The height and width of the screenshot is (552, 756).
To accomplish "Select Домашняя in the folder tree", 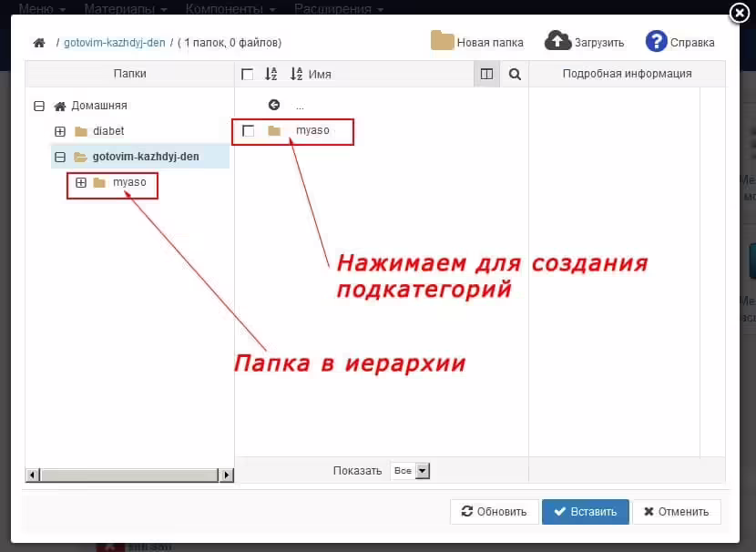I will 99,106.
